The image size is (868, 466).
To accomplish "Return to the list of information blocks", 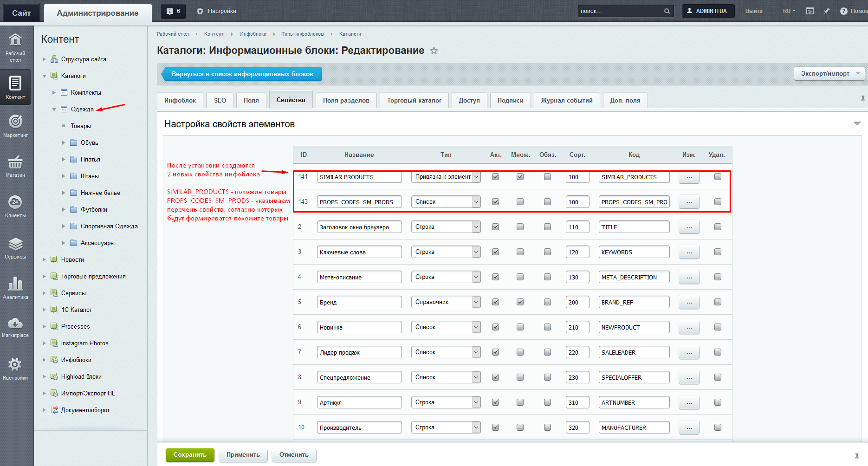I will coord(242,74).
